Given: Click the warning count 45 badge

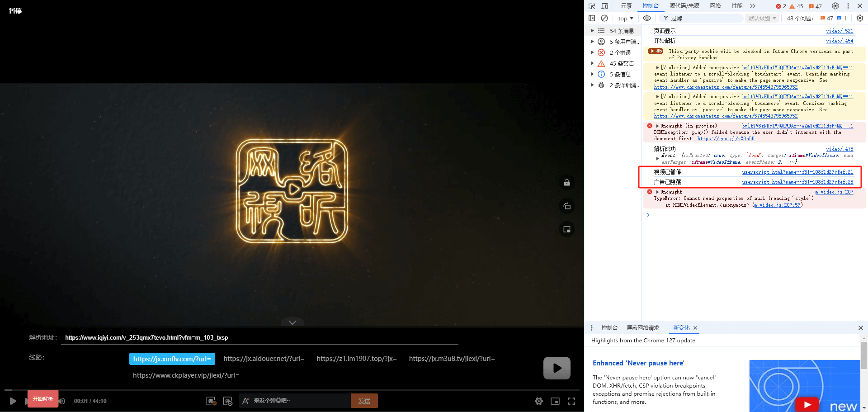Looking at the screenshot, I should (796, 6).
